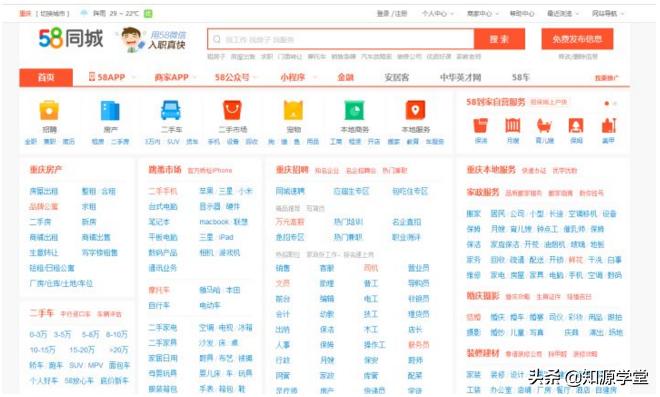Open the 58车 nav item

pos(521,77)
